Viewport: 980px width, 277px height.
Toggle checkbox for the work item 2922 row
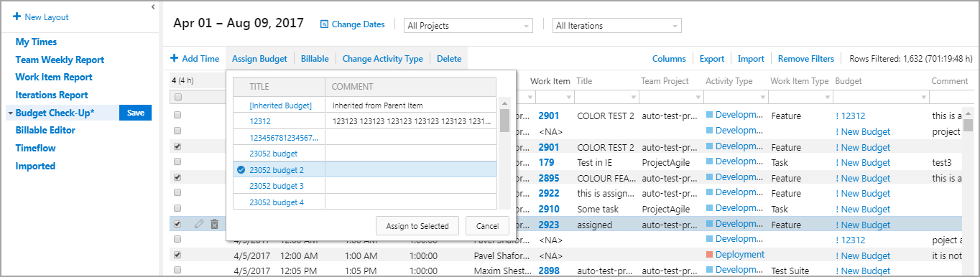tap(177, 193)
